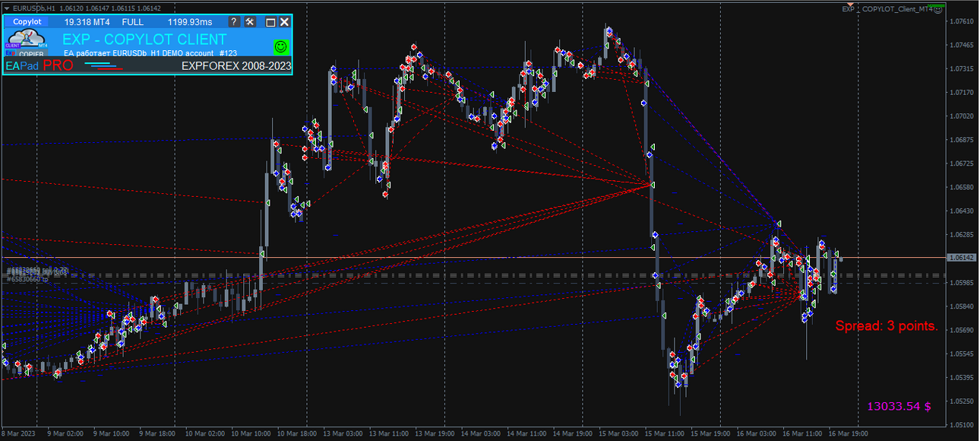This screenshot has width=980, height=441.
Task: Open the hammer and wrench settings icon
Action: 249,22
